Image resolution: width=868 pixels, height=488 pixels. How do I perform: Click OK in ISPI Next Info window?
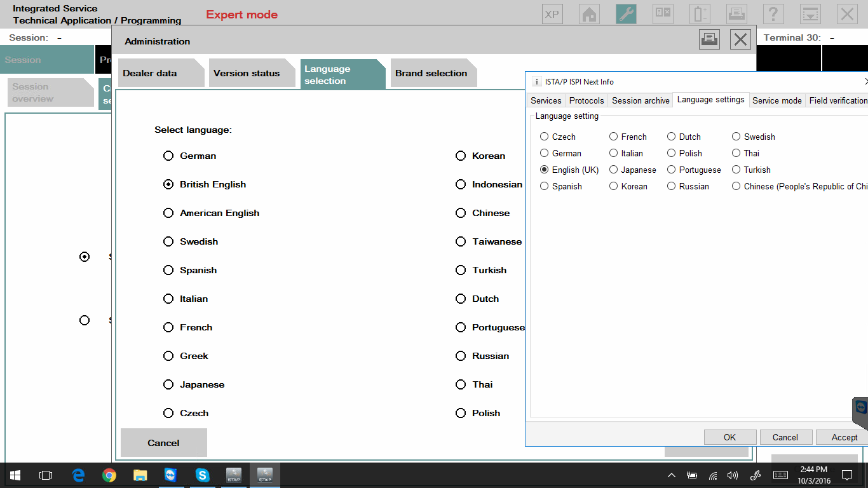(730, 437)
